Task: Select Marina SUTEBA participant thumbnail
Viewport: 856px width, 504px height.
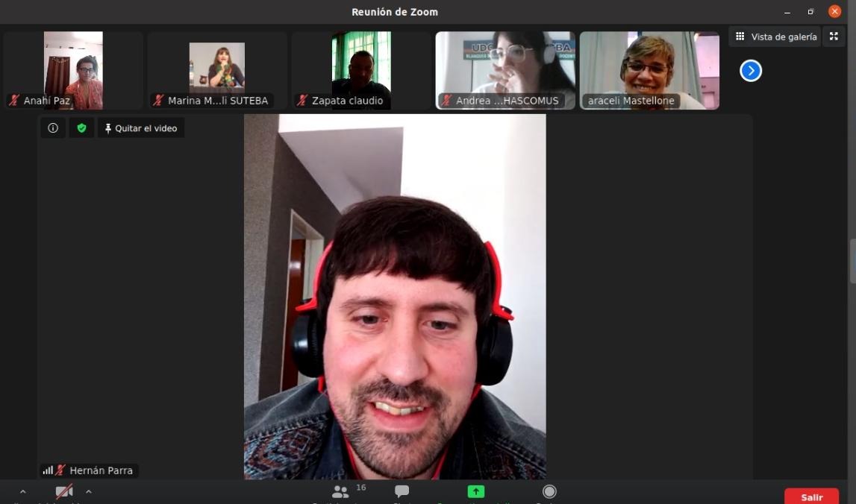Action: pos(217,70)
